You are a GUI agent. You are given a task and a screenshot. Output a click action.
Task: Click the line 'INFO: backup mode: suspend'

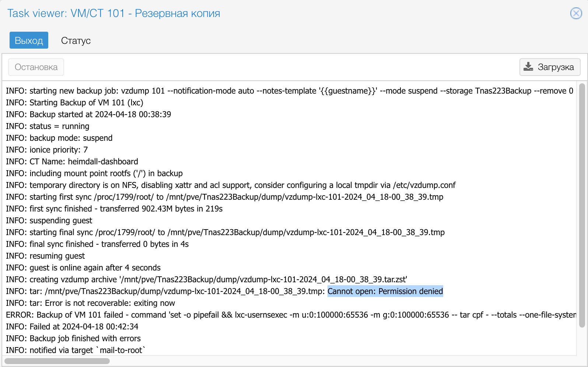(x=59, y=138)
